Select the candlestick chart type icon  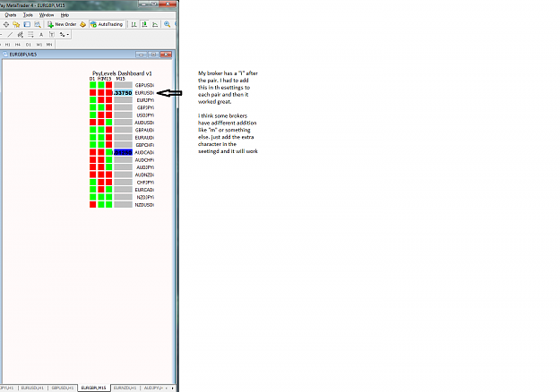tap(144, 24)
